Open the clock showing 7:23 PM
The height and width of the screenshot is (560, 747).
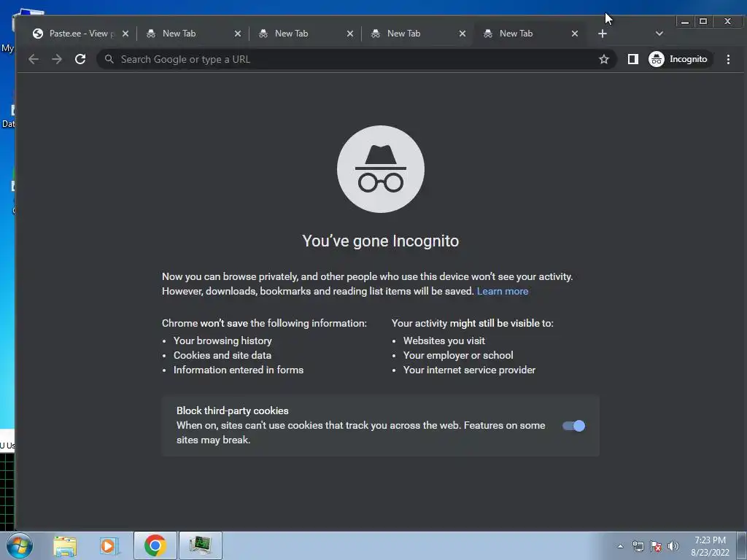(710, 546)
